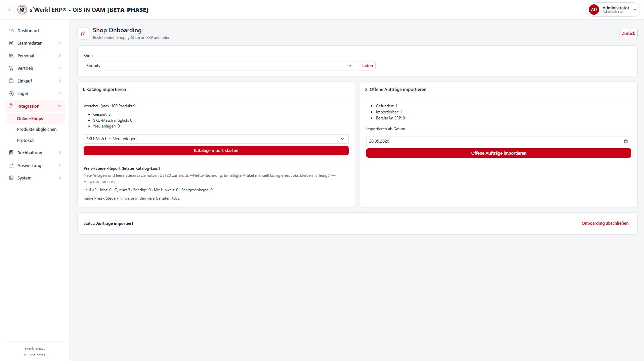644x361 pixels.
Task: Click the Lager boxes icon
Action: pyautogui.click(x=11, y=93)
